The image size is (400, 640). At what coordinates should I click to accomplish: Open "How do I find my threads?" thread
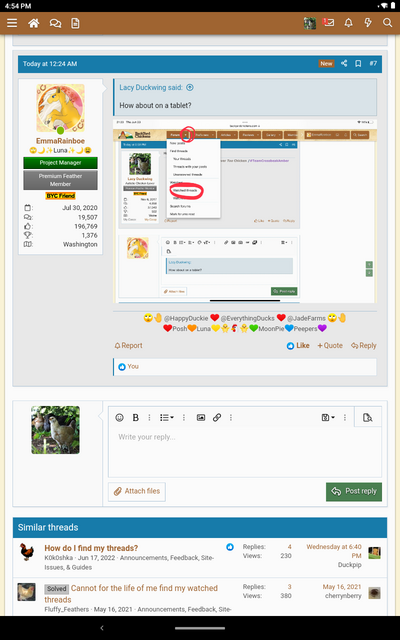point(91,548)
